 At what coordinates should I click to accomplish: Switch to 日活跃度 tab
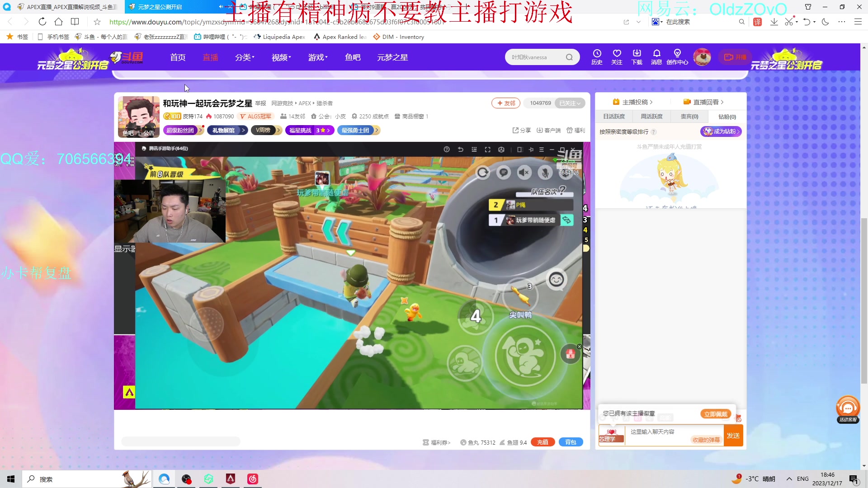pyautogui.click(x=614, y=117)
